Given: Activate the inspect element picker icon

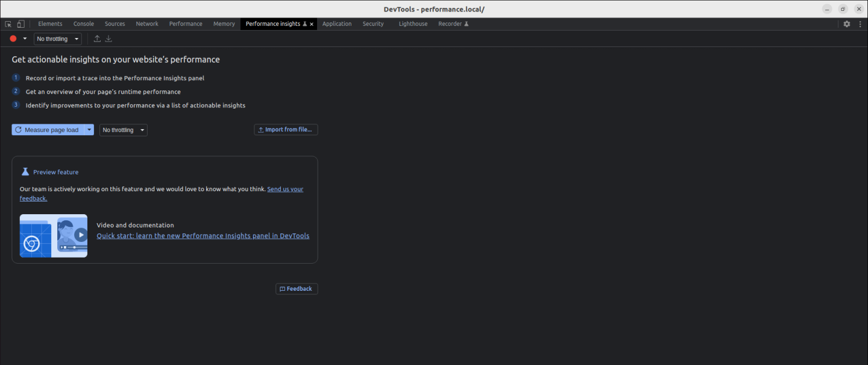Looking at the screenshot, I should coord(8,24).
